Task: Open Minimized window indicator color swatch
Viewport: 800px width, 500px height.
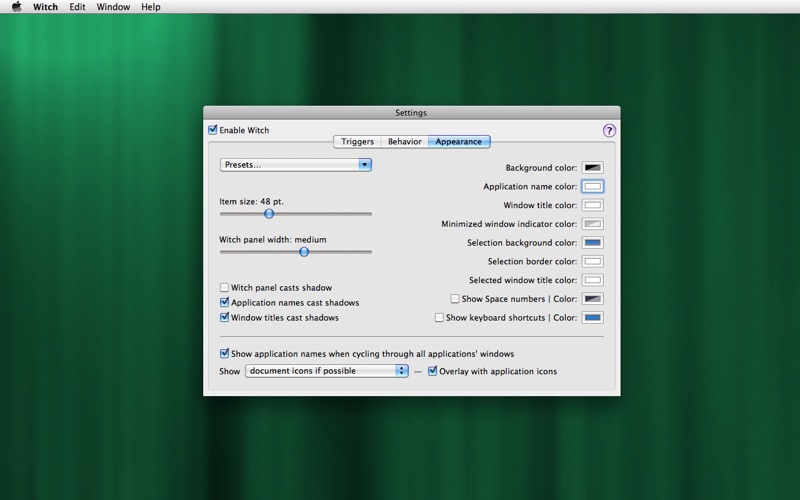Action: (x=593, y=224)
